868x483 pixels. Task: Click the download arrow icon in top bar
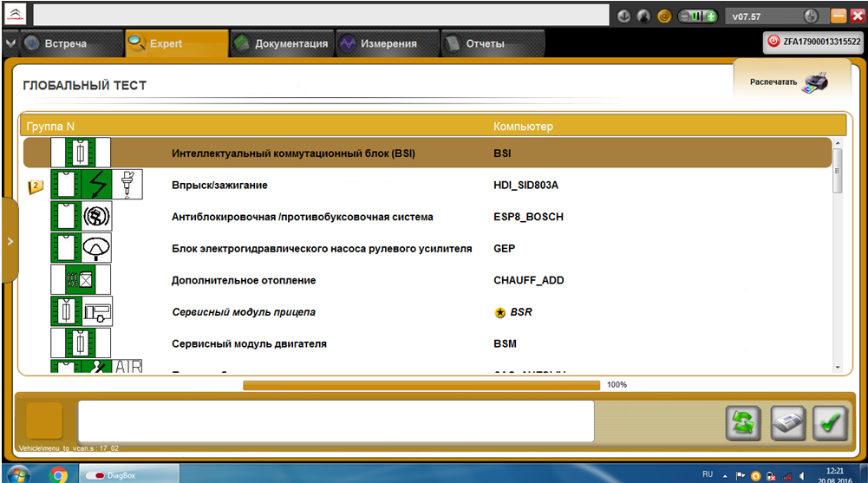coord(625,16)
